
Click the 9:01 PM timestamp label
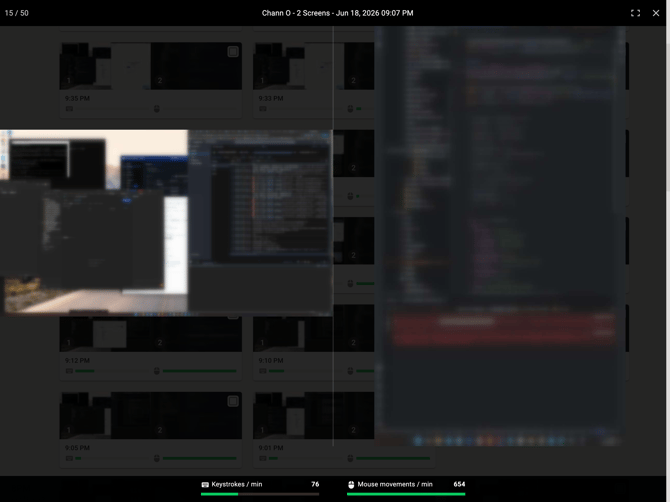pyautogui.click(x=271, y=448)
